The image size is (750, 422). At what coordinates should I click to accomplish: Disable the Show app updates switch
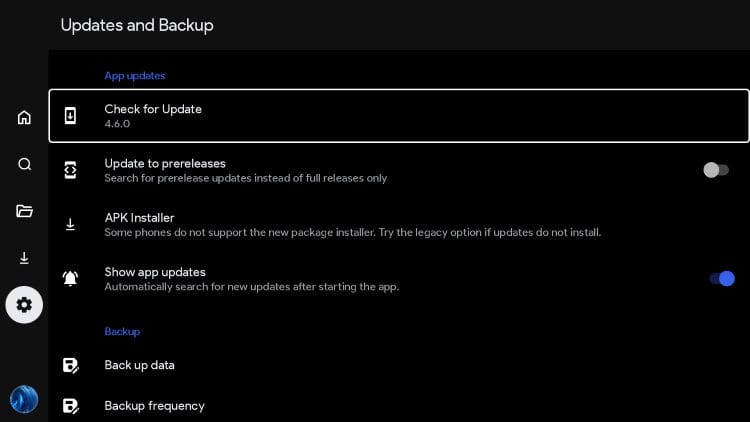[722, 278]
